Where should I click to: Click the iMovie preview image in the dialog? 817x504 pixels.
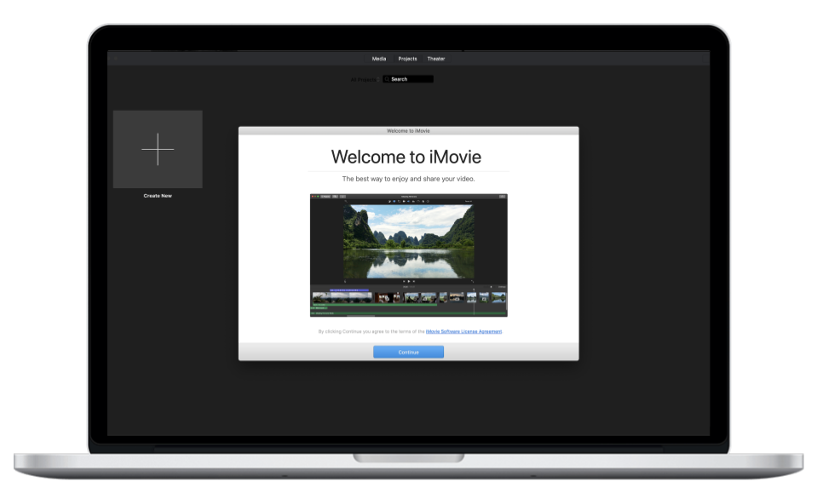tap(409, 255)
